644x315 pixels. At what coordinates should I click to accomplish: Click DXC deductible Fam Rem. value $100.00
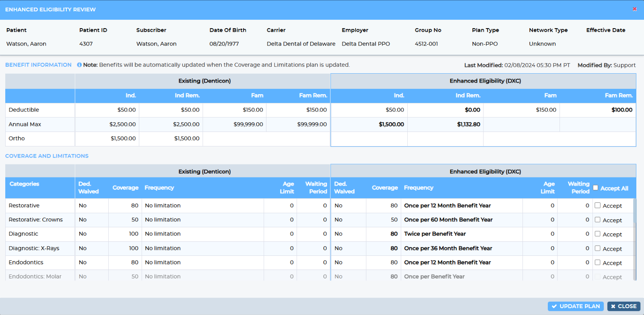pos(622,110)
